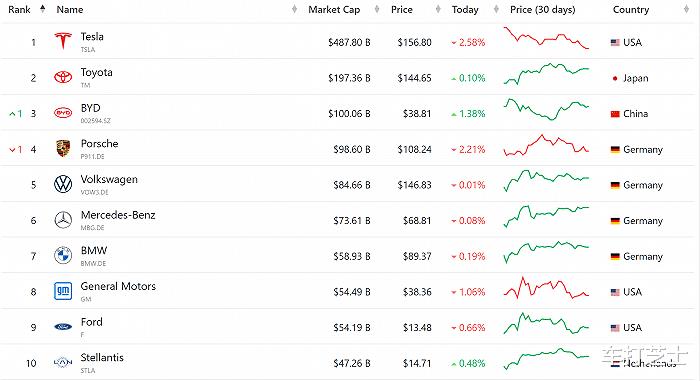The image size is (700, 381).
Task: Click the Volkswagen logo icon
Action: click(x=63, y=184)
